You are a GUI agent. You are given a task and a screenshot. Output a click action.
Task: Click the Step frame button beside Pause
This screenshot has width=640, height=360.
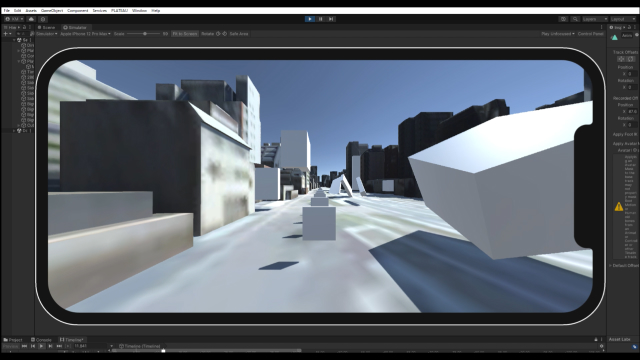(x=331, y=19)
